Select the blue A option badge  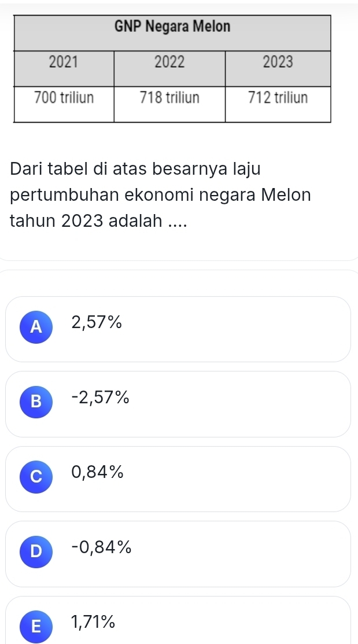click(36, 327)
